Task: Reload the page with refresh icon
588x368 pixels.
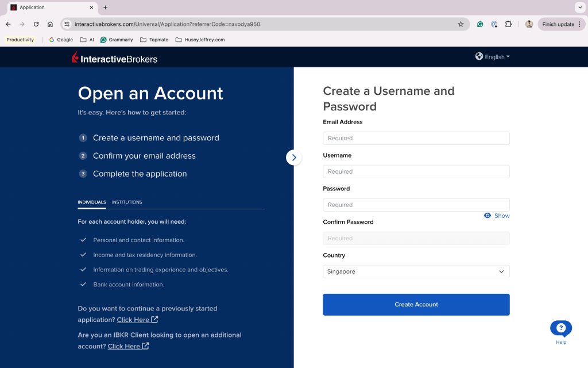Action: [36, 24]
